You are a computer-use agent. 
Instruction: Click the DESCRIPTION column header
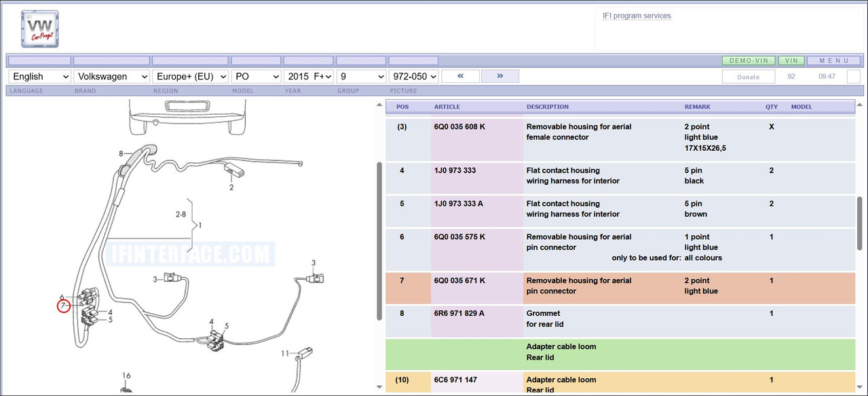point(548,107)
